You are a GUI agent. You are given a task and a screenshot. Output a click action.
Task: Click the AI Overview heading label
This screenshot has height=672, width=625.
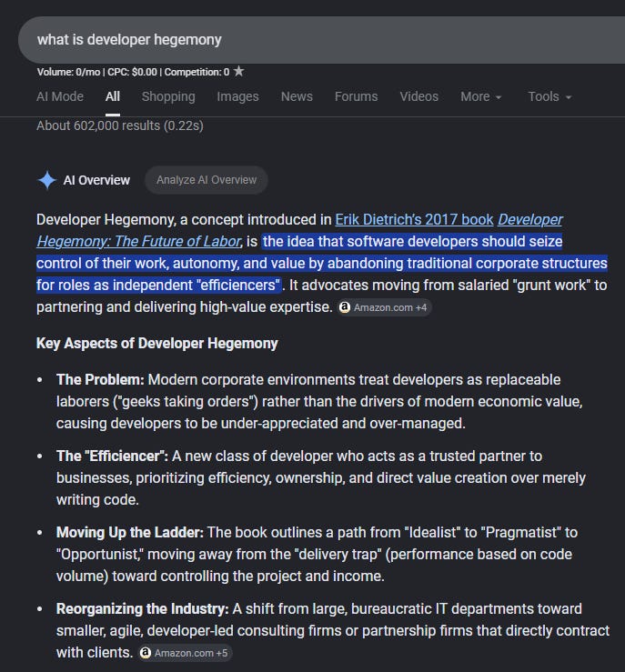[x=96, y=180]
